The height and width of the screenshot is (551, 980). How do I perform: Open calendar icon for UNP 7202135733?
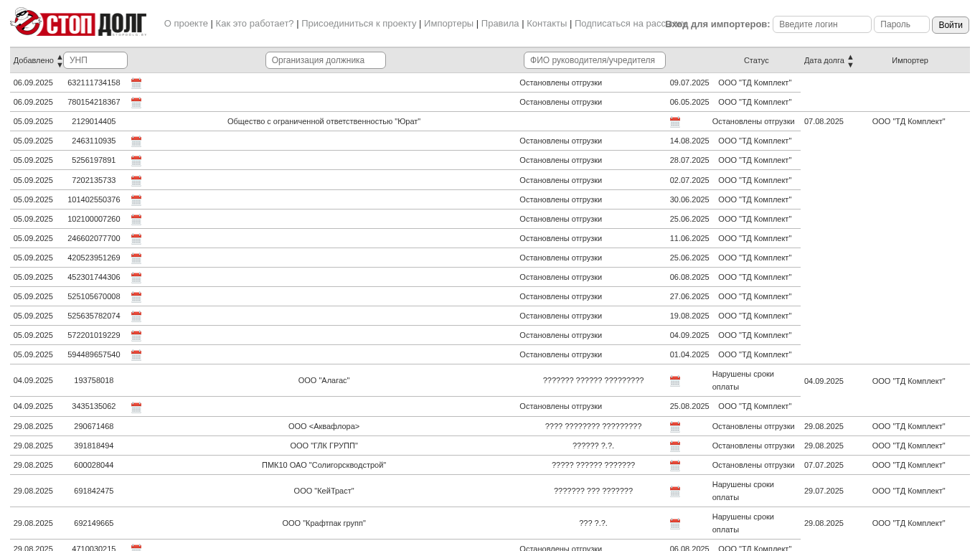coord(136,181)
